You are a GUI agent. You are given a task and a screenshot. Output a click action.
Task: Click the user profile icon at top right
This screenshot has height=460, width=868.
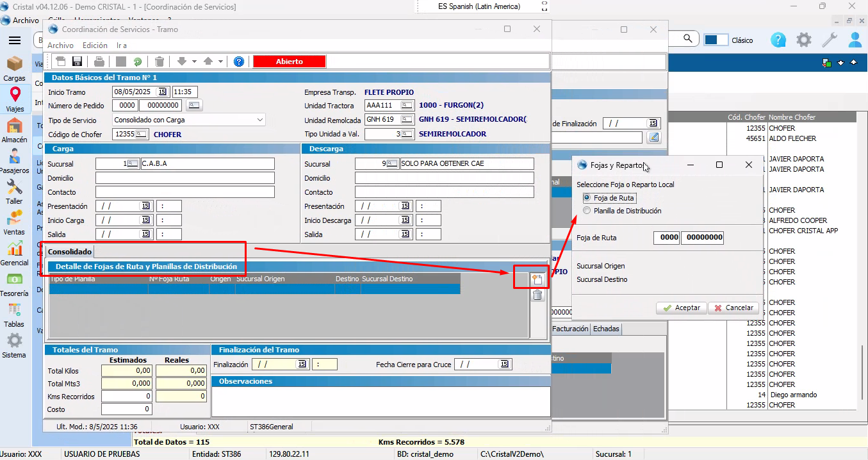855,40
